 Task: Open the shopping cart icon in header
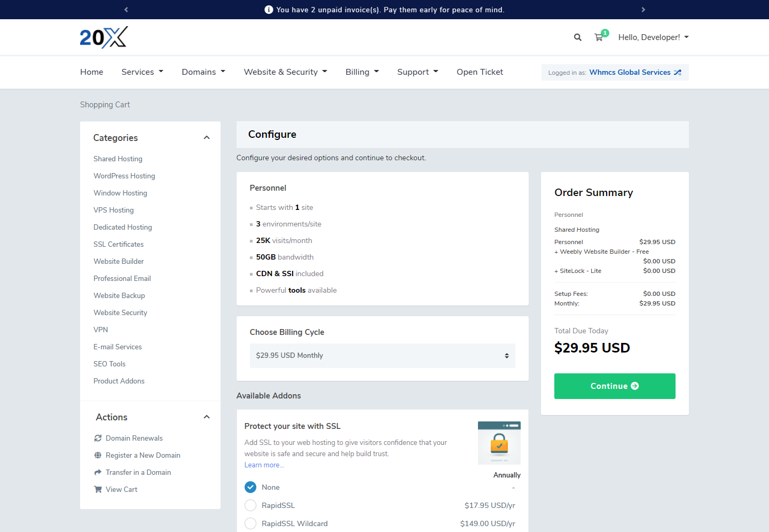click(x=599, y=37)
